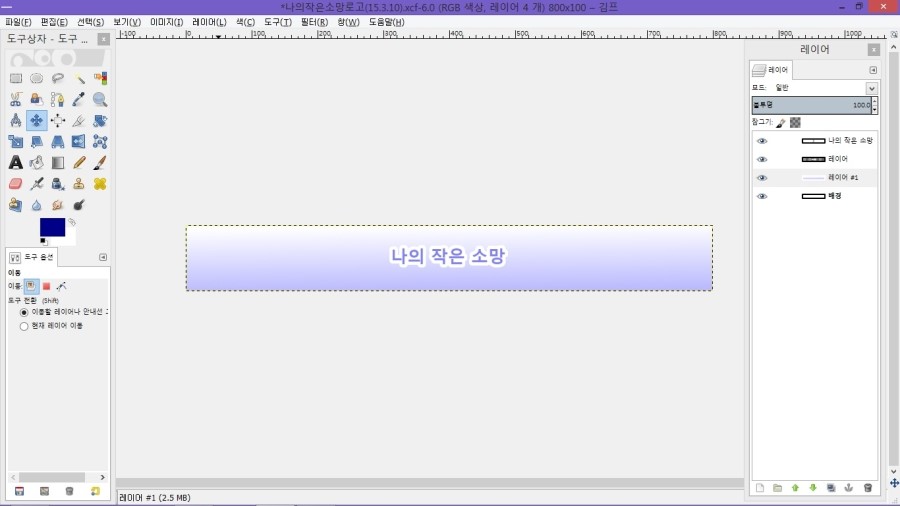This screenshot has width=900, height=506.
Task: Raise layer with green up arrow
Action: 795,488
